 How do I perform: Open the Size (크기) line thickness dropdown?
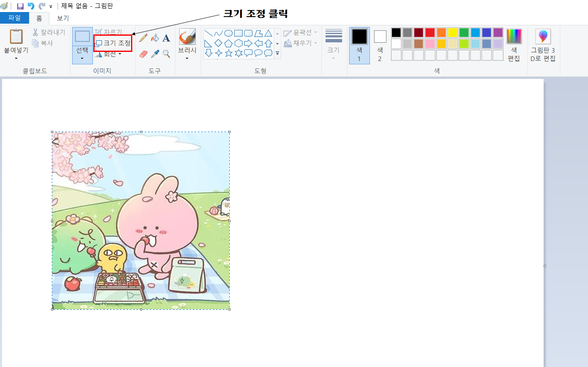click(333, 45)
